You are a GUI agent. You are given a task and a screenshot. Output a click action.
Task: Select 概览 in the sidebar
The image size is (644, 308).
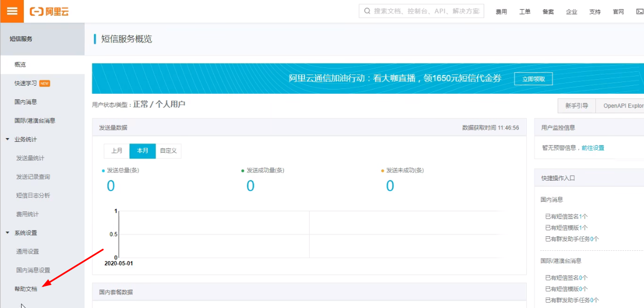tap(42, 65)
